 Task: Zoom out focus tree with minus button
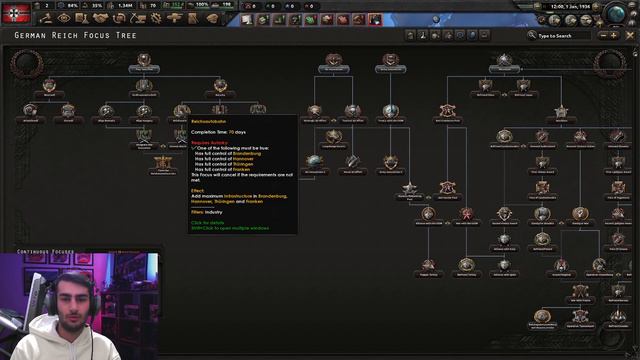pos(603,36)
